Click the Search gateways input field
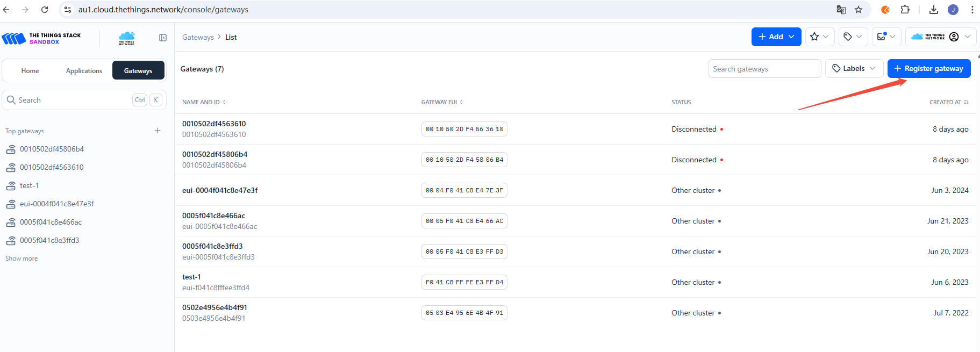 (x=764, y=69)
